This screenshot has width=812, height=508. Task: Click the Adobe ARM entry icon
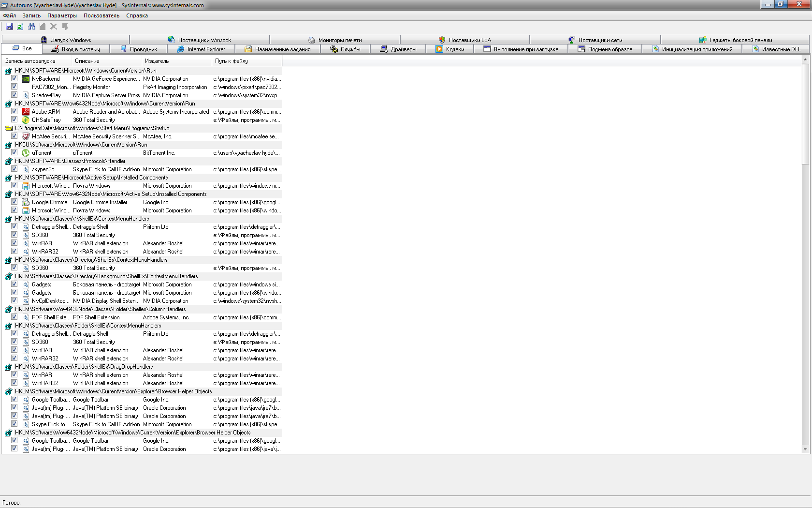click(26, 112)
